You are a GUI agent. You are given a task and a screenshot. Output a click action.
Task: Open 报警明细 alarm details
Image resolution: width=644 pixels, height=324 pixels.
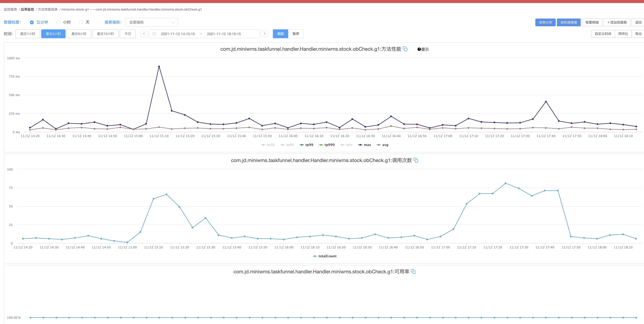coord(592,22)
